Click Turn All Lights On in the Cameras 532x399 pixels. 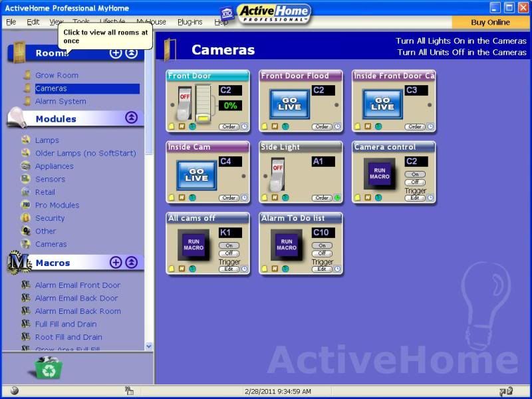[x=461, y=41]
